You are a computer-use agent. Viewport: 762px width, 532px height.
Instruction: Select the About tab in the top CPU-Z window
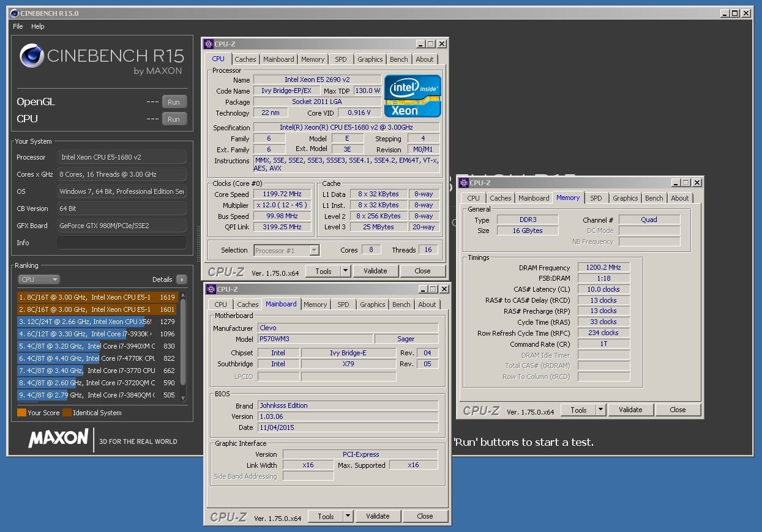pyautogui.click(x=425, y=59)
